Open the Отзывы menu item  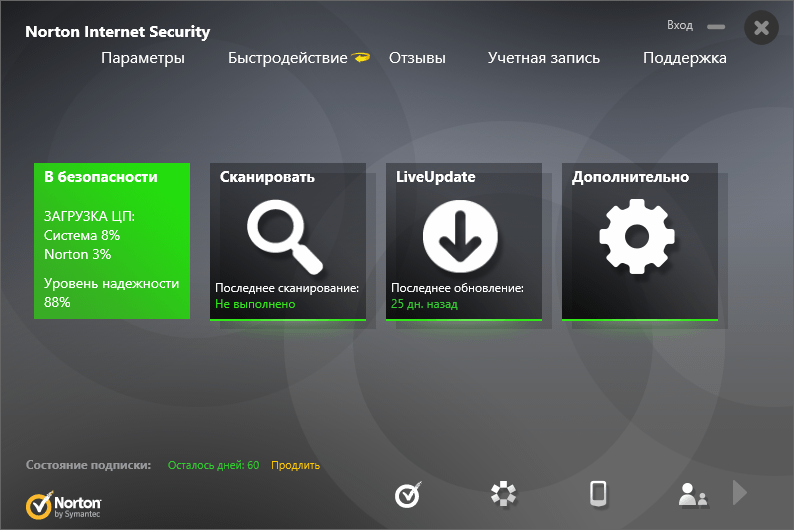[417, 58]
